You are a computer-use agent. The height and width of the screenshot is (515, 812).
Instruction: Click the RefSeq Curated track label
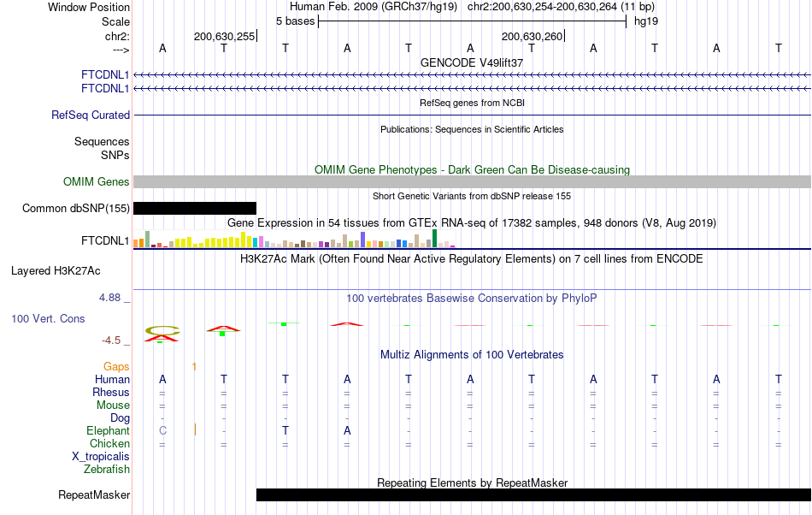[x=90, y=115]
